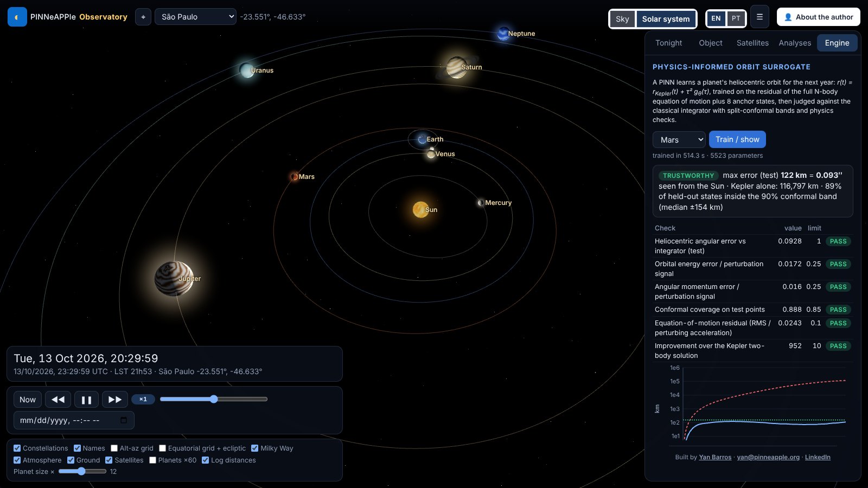Switch to the Tonight tab
This screenshot has width=868, height=488.
point(668,43)
